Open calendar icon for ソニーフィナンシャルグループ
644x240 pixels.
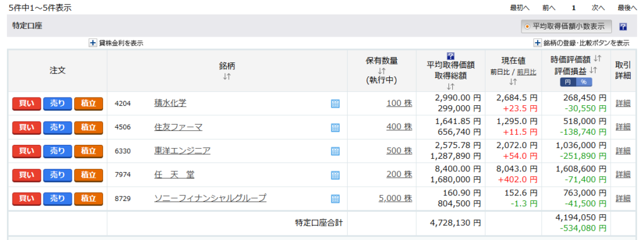(335, 199)
